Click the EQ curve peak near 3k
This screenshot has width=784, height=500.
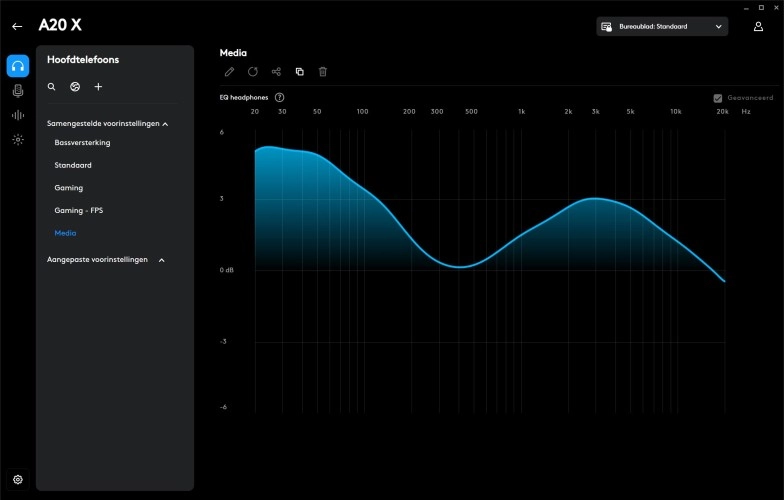tap(595, 199)
